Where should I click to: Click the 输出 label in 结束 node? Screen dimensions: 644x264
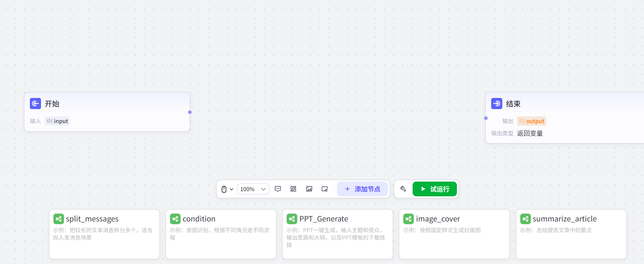click(508, 121)
